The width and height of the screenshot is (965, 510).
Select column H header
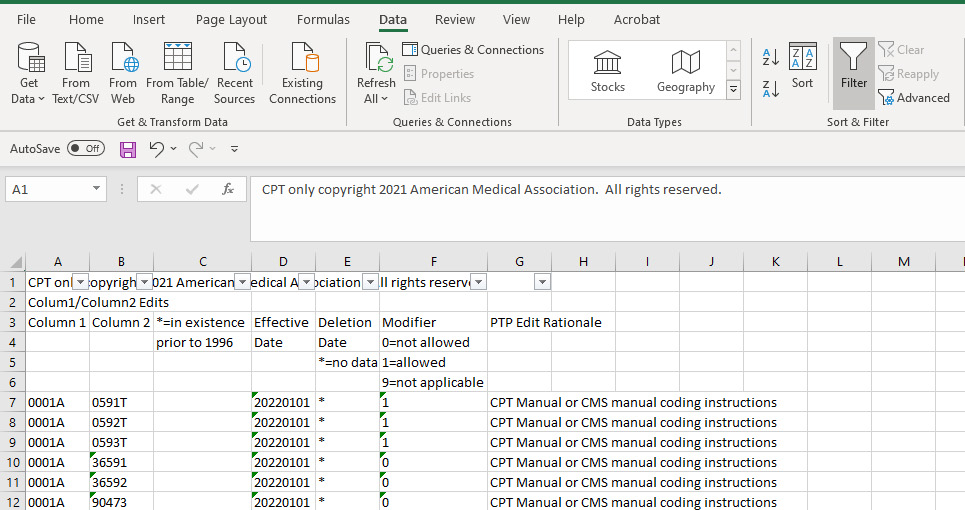click(x=583, y=262)
